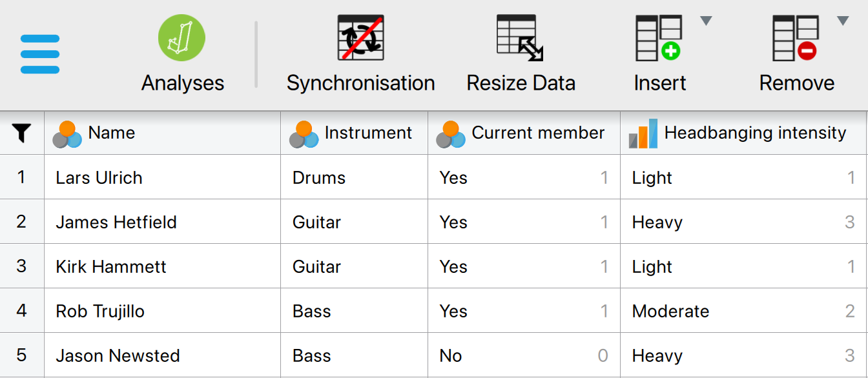Open the filter funnel icon
868x378 pixels.
(21, 134)
